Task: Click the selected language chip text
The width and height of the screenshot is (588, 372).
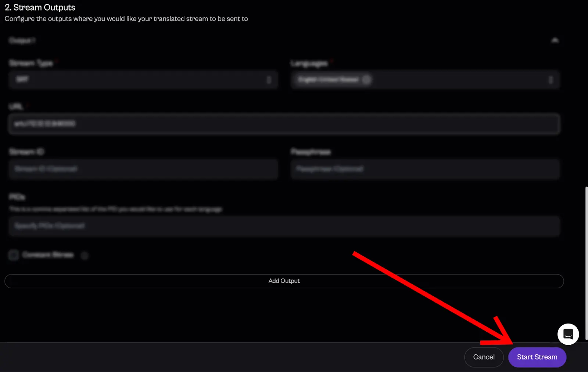Action: pos(328,80)
